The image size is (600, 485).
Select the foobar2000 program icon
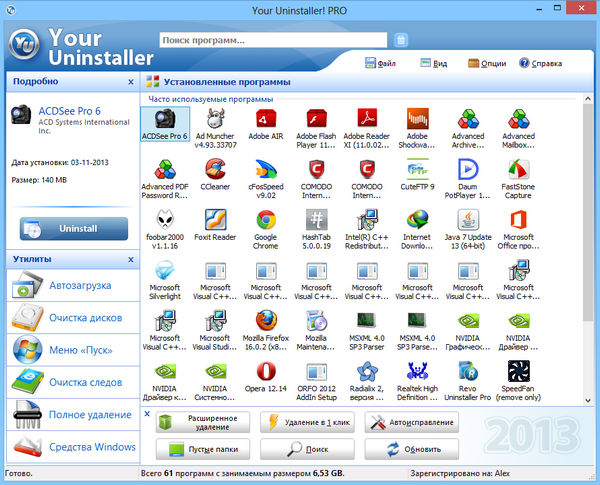click(x=164, y=221)
